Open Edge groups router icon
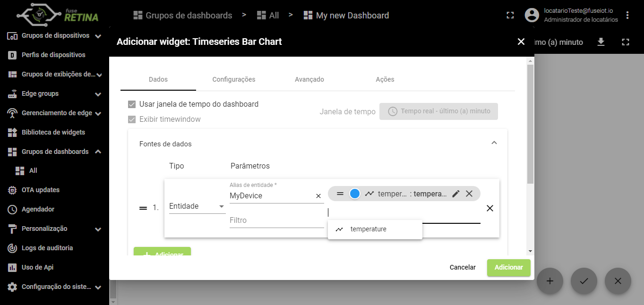Image resolution: width=644 pixels, height=305 pixels. point(12,93)
